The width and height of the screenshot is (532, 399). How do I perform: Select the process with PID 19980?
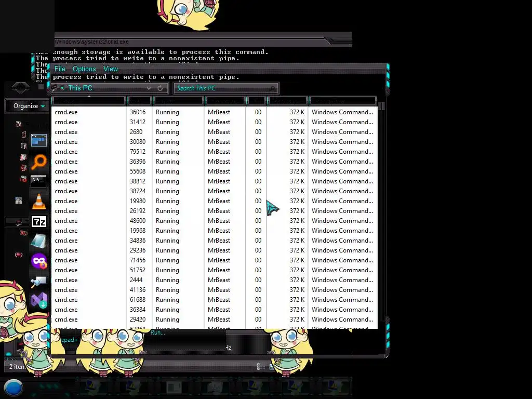pyautogui.click(x=215, y=201)
